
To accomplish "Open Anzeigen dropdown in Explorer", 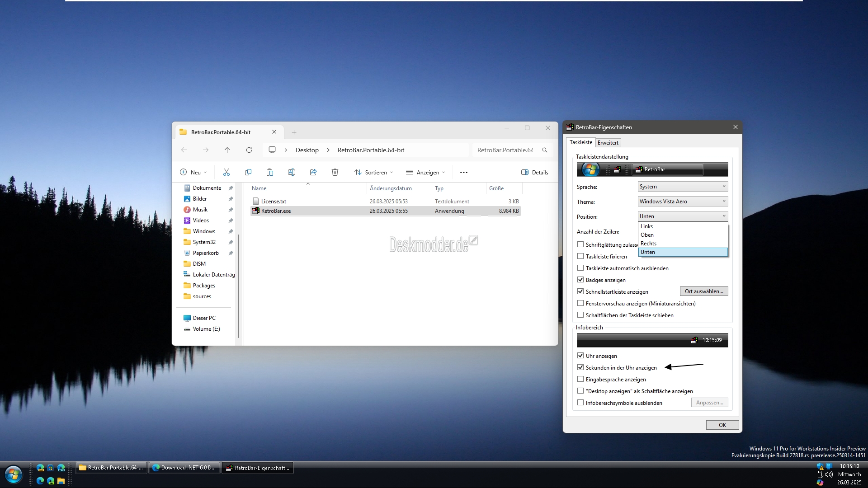I will [425, 172].
